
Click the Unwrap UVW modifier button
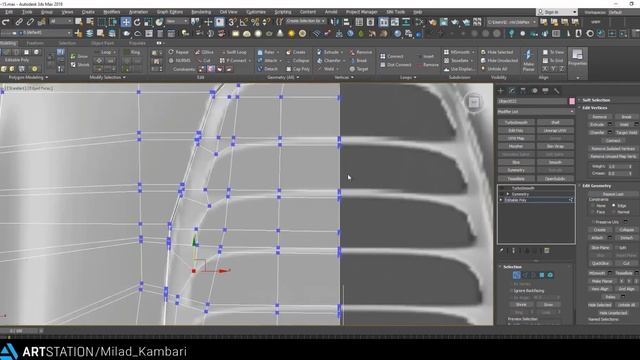pyautogui.click(x=555, y=131)
